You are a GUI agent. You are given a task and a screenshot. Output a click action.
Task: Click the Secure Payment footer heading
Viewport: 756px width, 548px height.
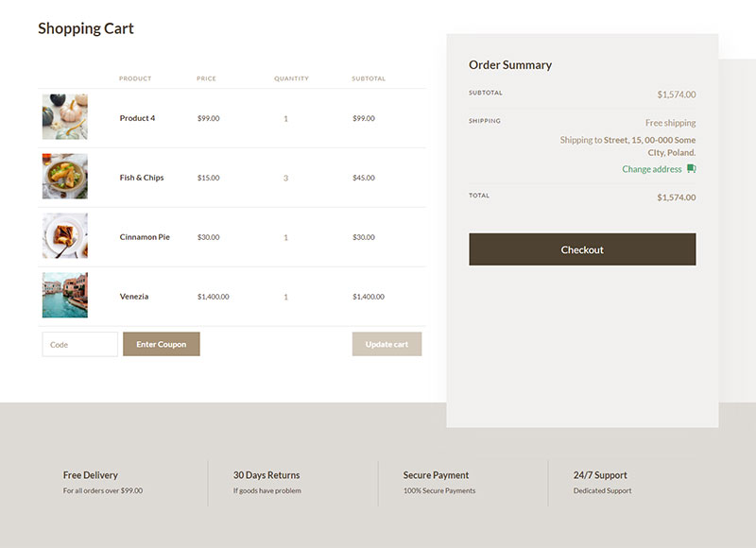click(436, 475)
